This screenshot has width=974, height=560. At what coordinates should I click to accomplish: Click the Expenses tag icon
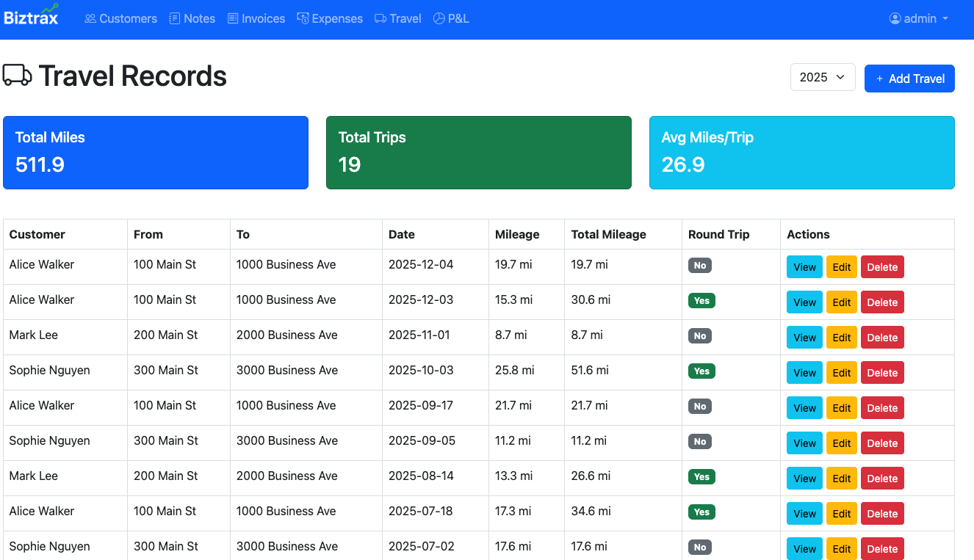[x=303, y=18]
